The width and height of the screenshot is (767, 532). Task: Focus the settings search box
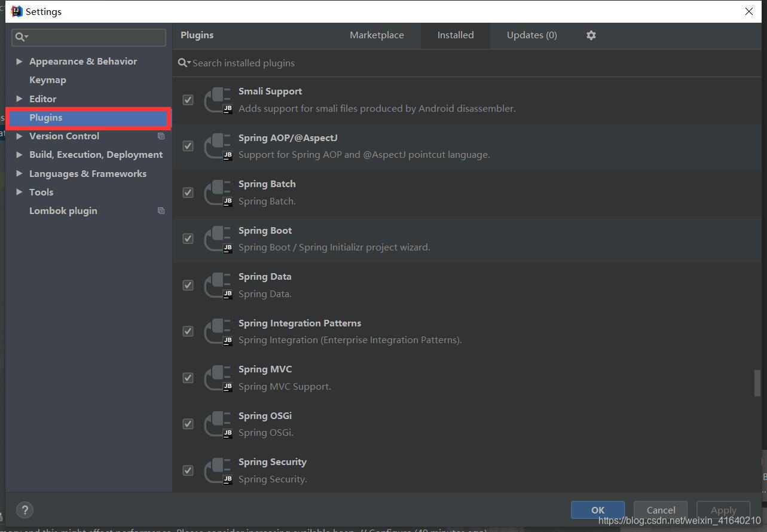[x=88, y=37]
